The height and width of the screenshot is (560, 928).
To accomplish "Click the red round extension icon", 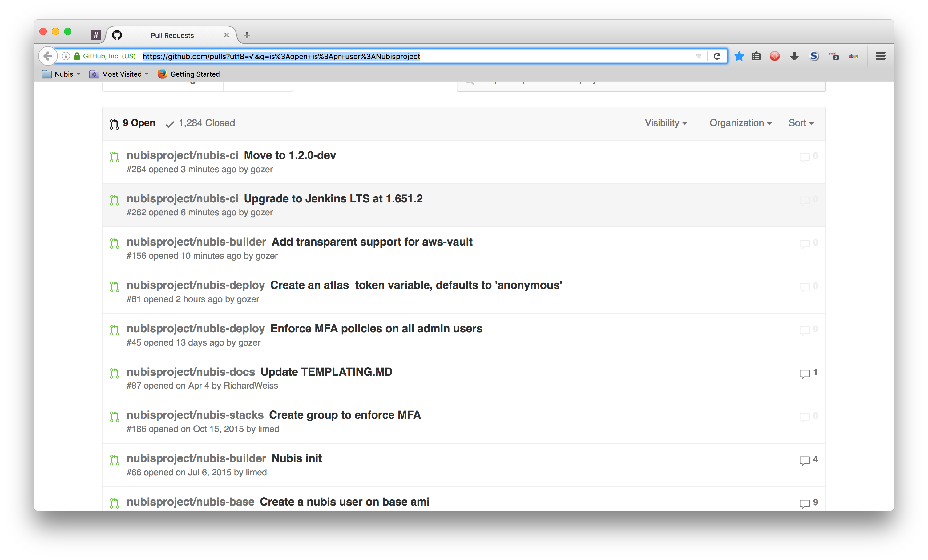I will click(775, 56).
